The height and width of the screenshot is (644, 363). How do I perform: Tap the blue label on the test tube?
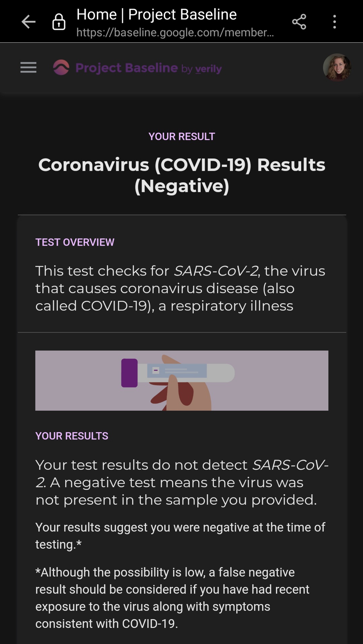(177, 371)
